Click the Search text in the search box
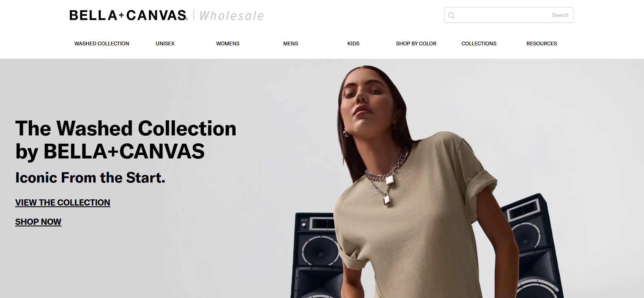Image resolution: width=644 pixels, height=298 pixels. click(560, 15)
